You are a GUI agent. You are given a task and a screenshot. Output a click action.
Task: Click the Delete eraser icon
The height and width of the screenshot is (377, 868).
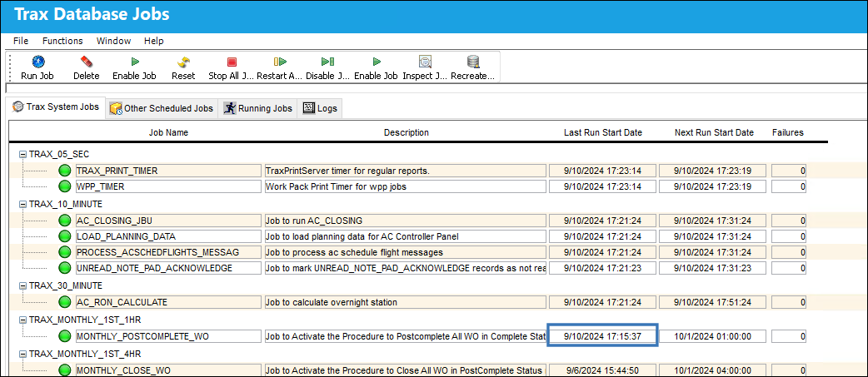point(87,62)
